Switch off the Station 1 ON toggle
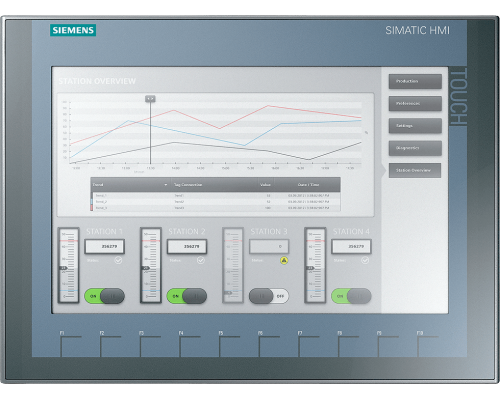Image resolution: width=500 pixels, height=400 pixels. click(104, 296)
